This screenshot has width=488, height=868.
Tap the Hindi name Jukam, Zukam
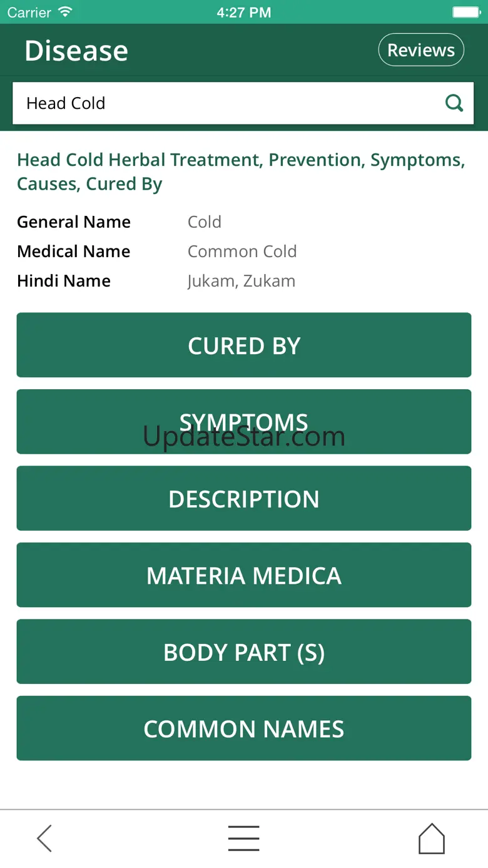click(x=241, y=281)
